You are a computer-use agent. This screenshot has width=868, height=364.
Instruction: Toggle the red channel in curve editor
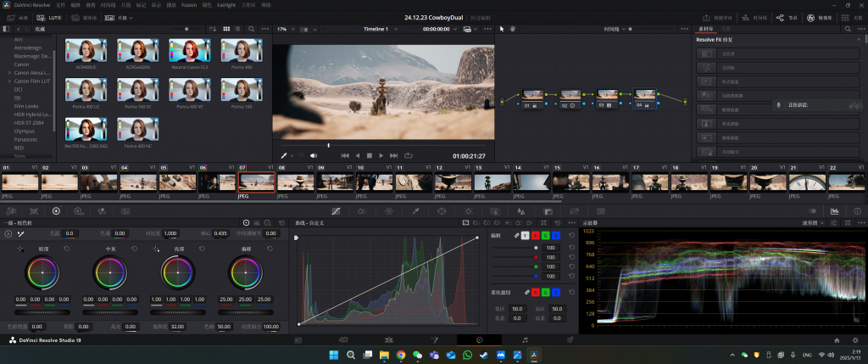click(x=536, y=234)
